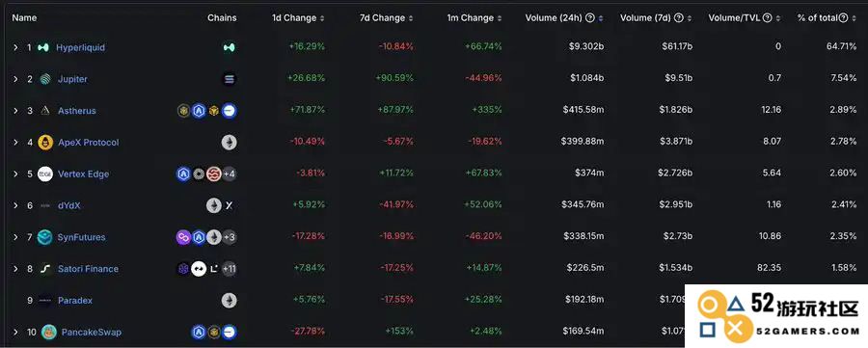The width and height of the screenshot is (868, 348).
Task: Click the help icon beside Volume (24h)
Action: tap(590, 17)
